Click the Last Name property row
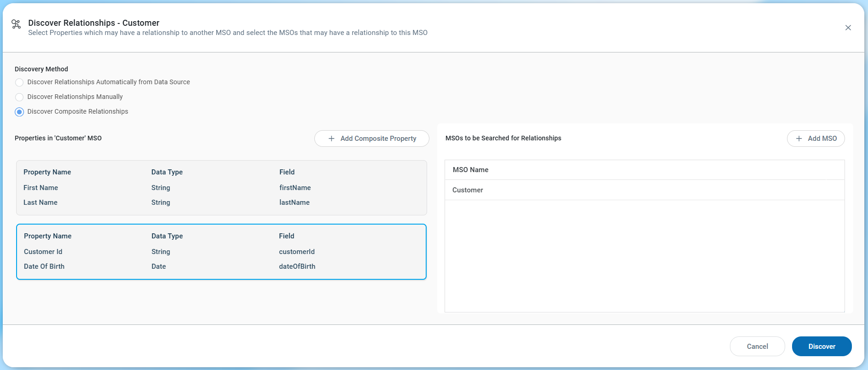This screenshot has width=868, height=370. point(41,202)
